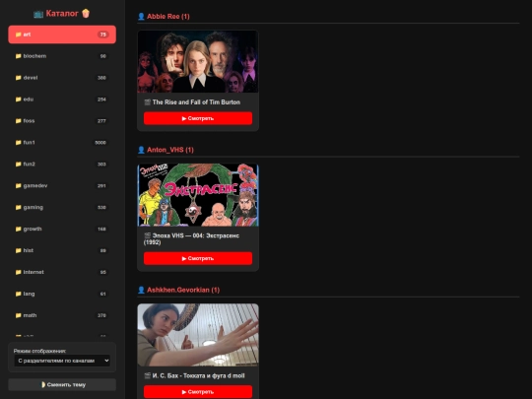Click the Сменить тему button
532x399 pixels.
[62, 385]
